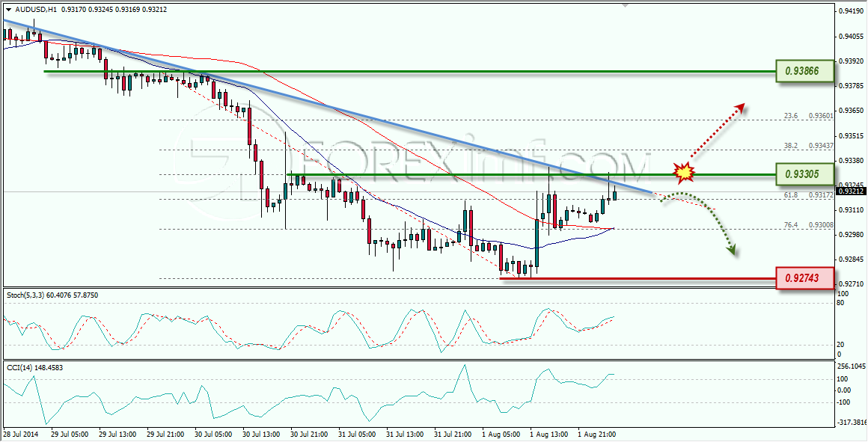Click the 0.93785 price axis value

(852, 86)
